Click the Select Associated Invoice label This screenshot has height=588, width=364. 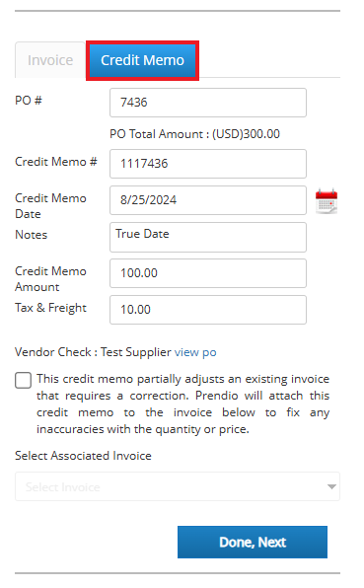[83, 456]
